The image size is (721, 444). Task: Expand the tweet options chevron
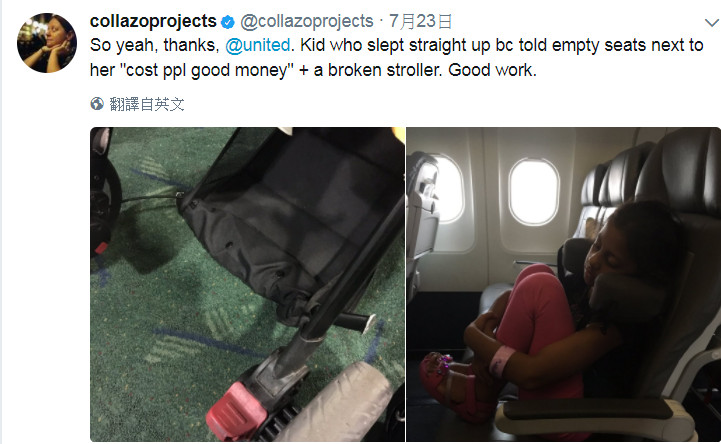[712, 22]
